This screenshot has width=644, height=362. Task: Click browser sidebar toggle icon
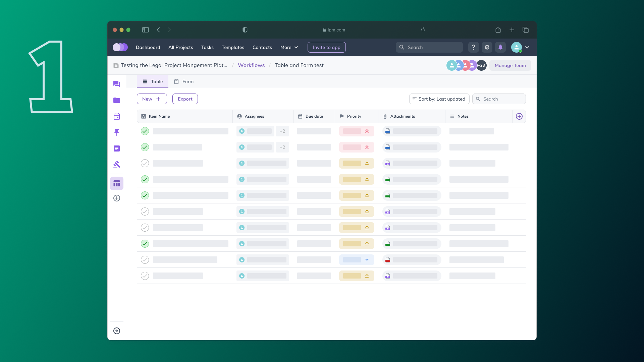(x=145, y=30)
